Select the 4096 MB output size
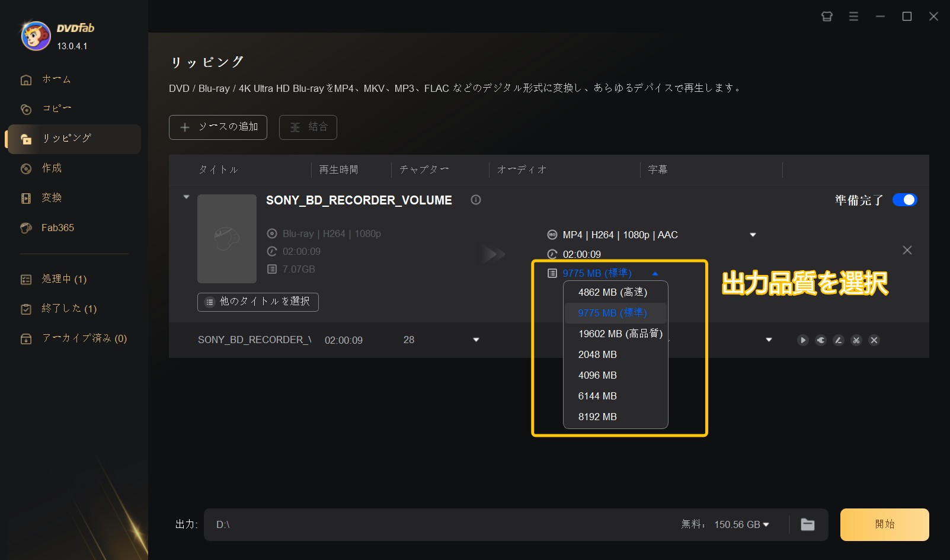Screen dimensions: 950x560 point(615,375)
